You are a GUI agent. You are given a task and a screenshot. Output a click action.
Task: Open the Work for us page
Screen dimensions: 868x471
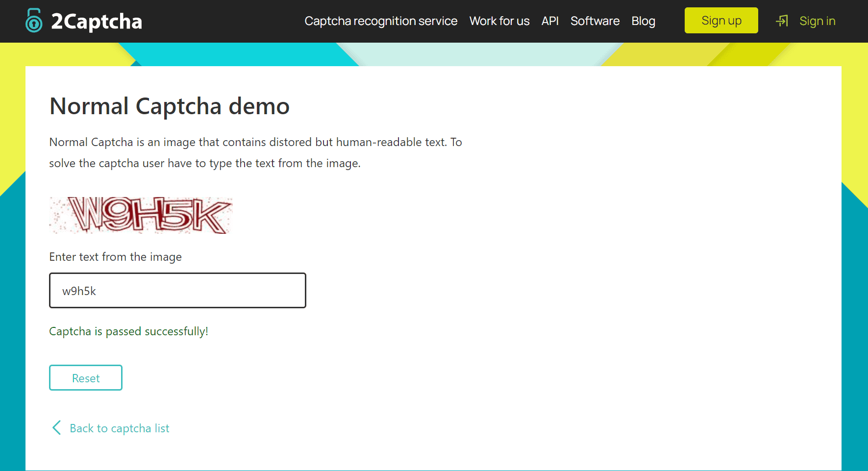coord(499,21)
